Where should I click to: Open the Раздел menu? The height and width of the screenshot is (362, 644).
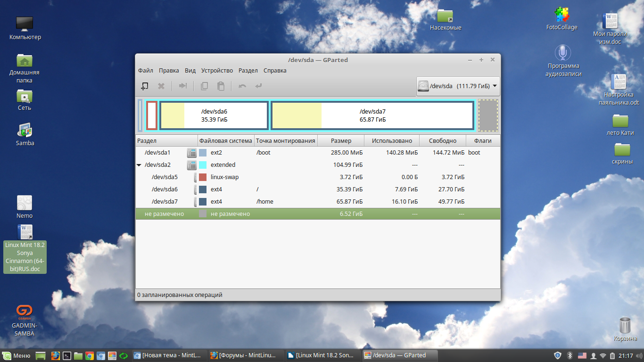click(248, 71)
